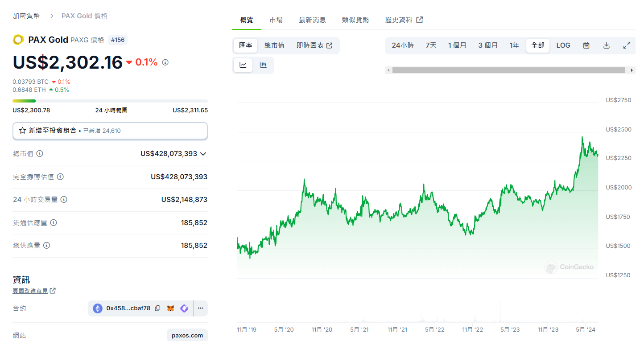Click the left arrow of horizontal scrollbar
The width and height of the screenshot is (644, 341).
[388, 70]
